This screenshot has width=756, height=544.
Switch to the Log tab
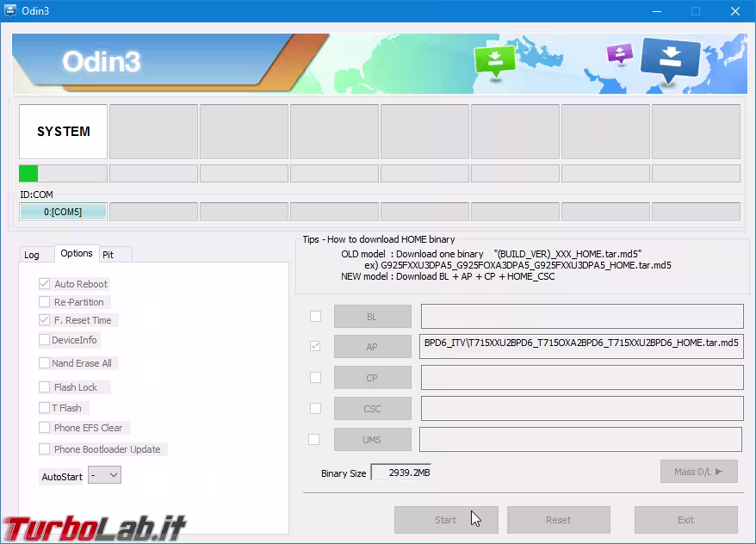(x=32, y=255)
